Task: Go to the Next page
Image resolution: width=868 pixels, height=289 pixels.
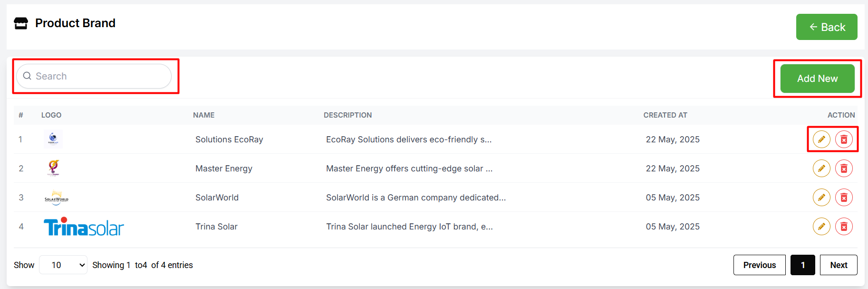Action: point(839,265)
